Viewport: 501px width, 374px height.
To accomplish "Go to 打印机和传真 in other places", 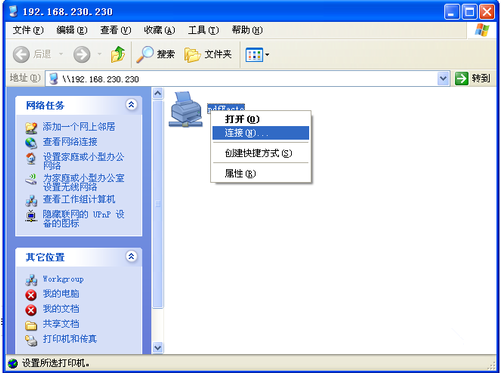I will [70, 339].
